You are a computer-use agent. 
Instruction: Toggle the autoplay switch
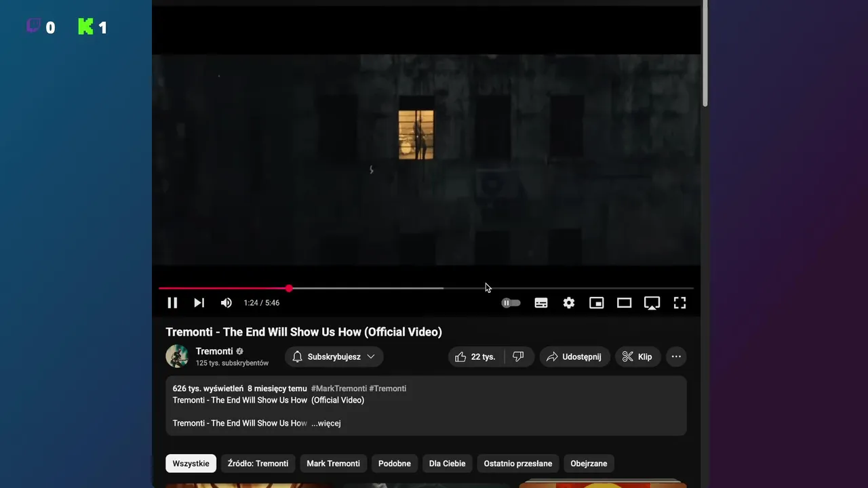[x=511, y=303]
